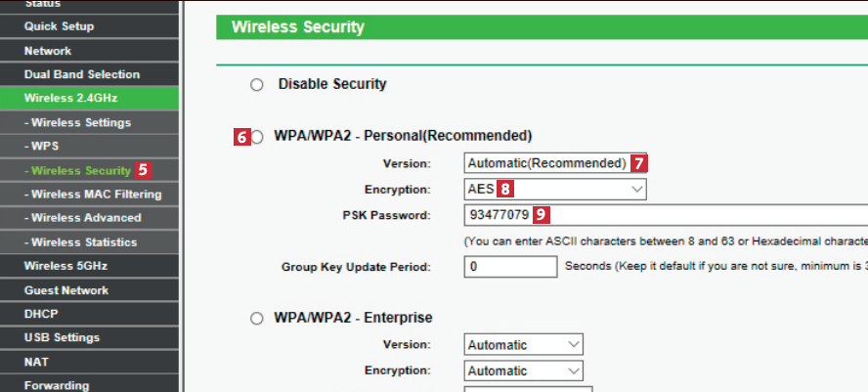868x392 pixels.
Task: Open the Enterprise Version Automatic dropdown
Action: (523, 345)
